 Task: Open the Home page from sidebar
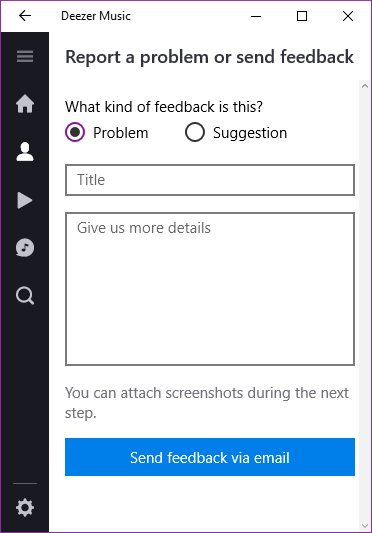click(x=25, y=104)
